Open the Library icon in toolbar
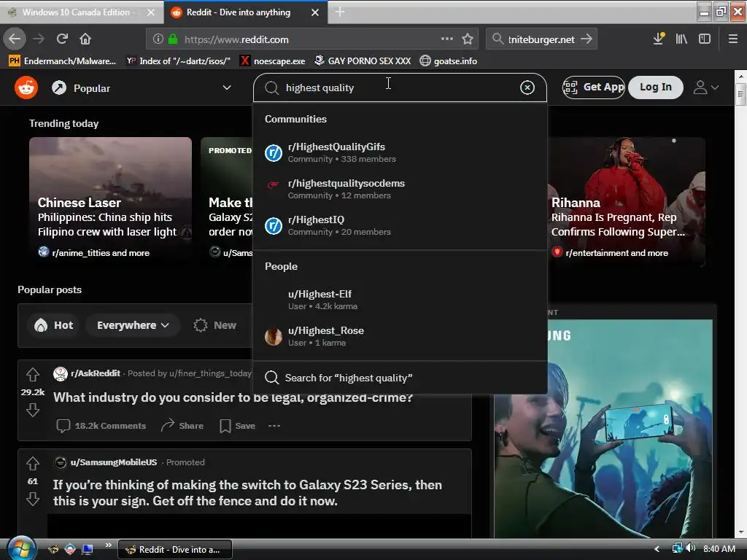 (681, 39)
